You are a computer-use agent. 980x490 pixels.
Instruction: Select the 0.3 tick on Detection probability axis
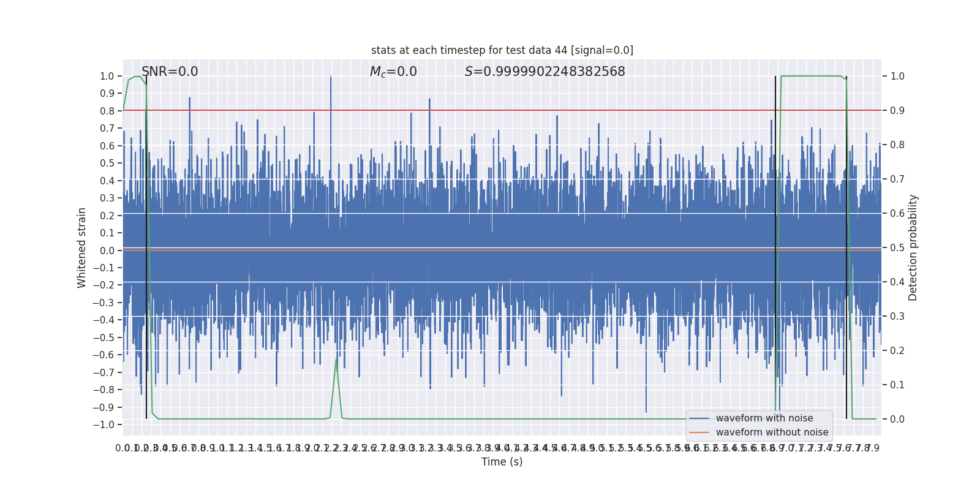[x=897, y=316]
